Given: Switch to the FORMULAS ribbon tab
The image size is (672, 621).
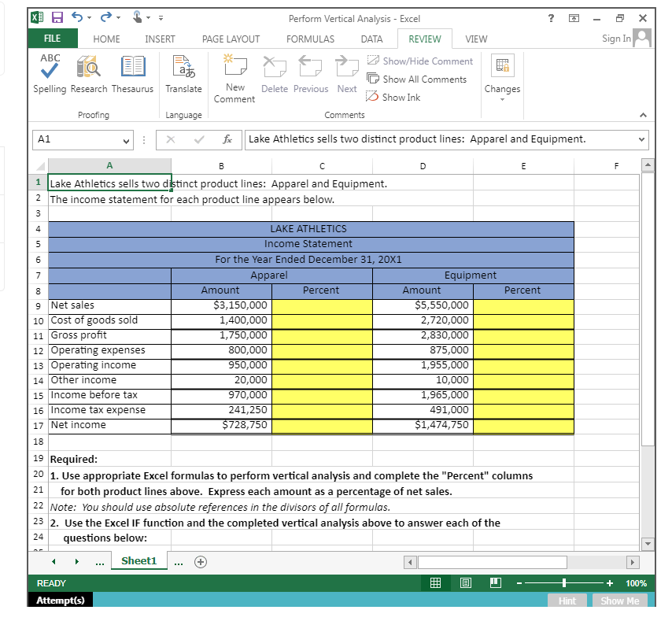Looking at the screenshot, I should pyautogui.click(x=310, y=38).
